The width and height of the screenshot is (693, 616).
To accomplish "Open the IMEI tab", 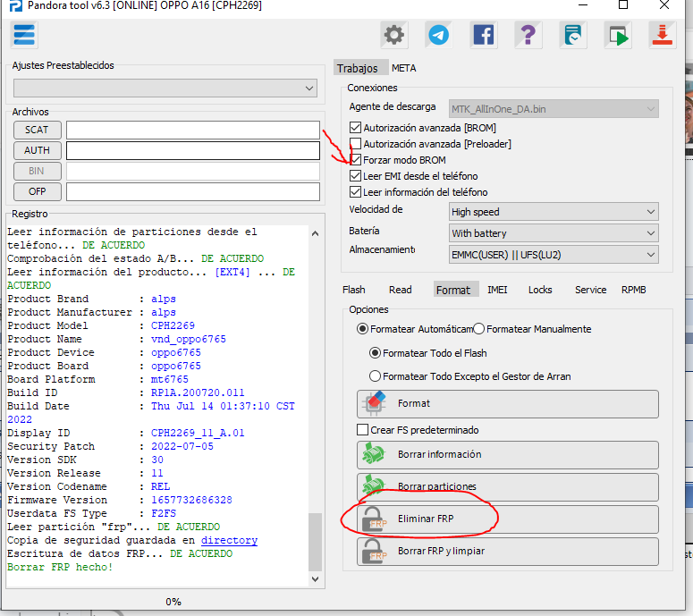I will tap(497, 290).
